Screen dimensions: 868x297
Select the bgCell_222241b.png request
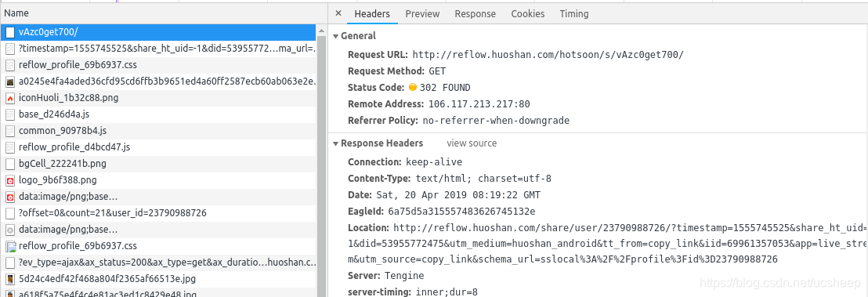pyautogui.click(x=158, y=164)
